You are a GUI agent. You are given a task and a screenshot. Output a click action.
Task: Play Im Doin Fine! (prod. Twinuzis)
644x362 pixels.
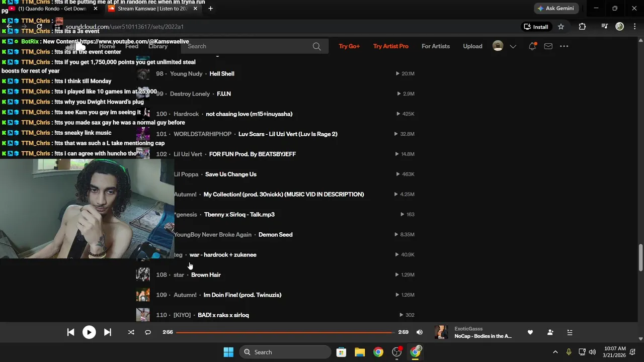[x=243, y=295]
